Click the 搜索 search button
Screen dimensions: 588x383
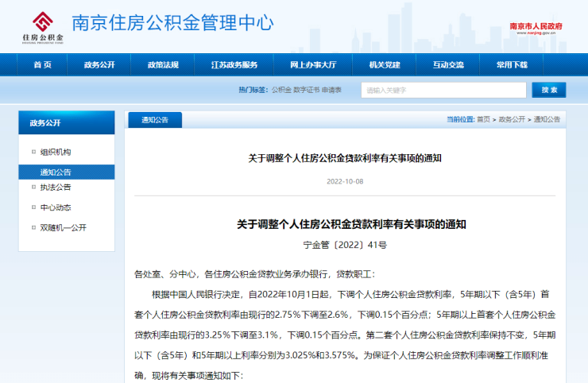[548, 90]
